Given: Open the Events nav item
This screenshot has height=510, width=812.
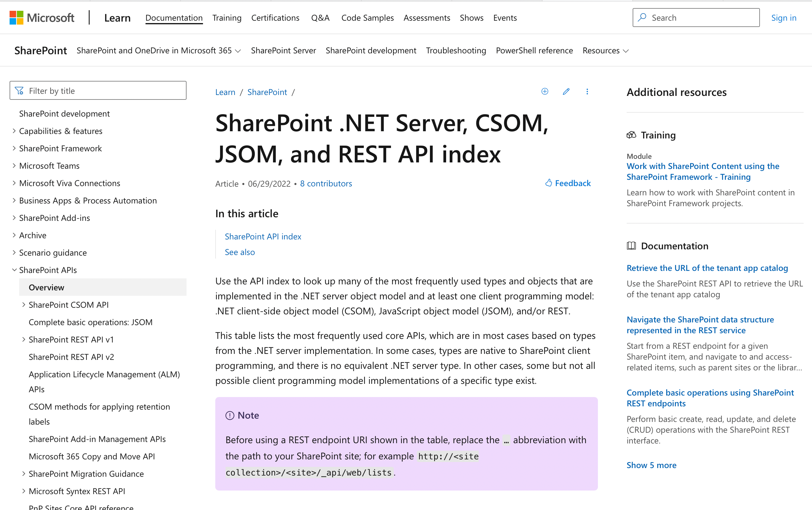Looking at the screenshot, I should tap(505, 18).
